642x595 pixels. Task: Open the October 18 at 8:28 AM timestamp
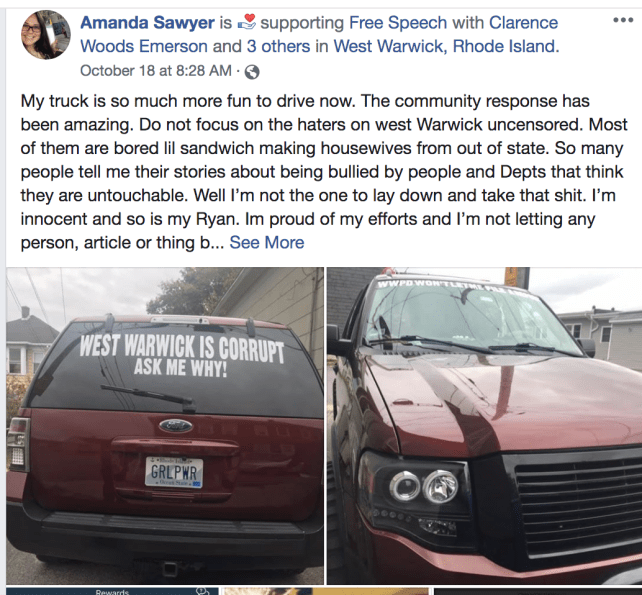tap(156, 70)
